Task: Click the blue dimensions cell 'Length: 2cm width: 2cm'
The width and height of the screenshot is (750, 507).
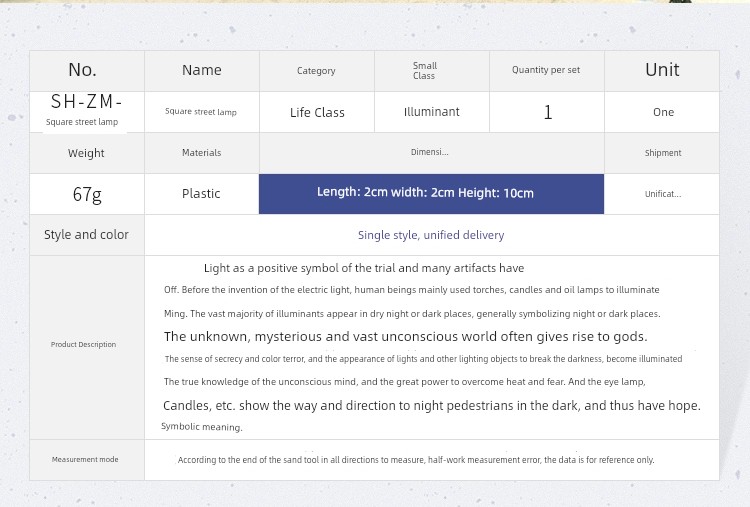Action: click(x=431, y=194)
